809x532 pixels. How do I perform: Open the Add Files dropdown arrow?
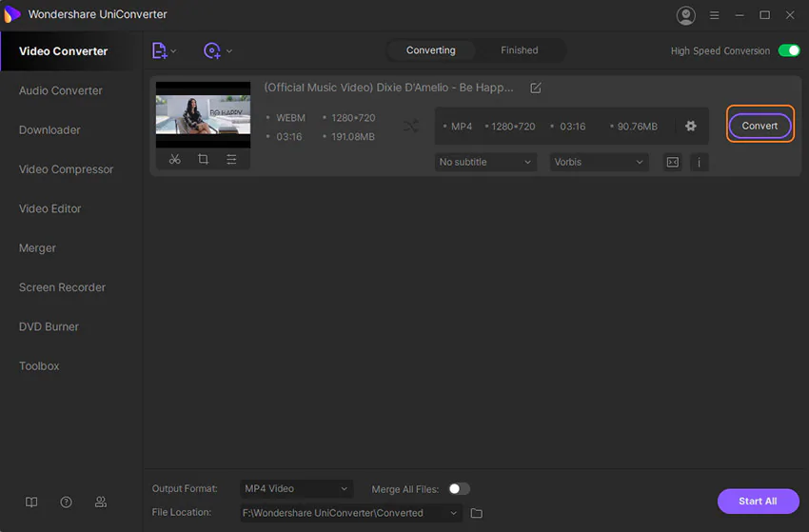[x=174, y=51]
